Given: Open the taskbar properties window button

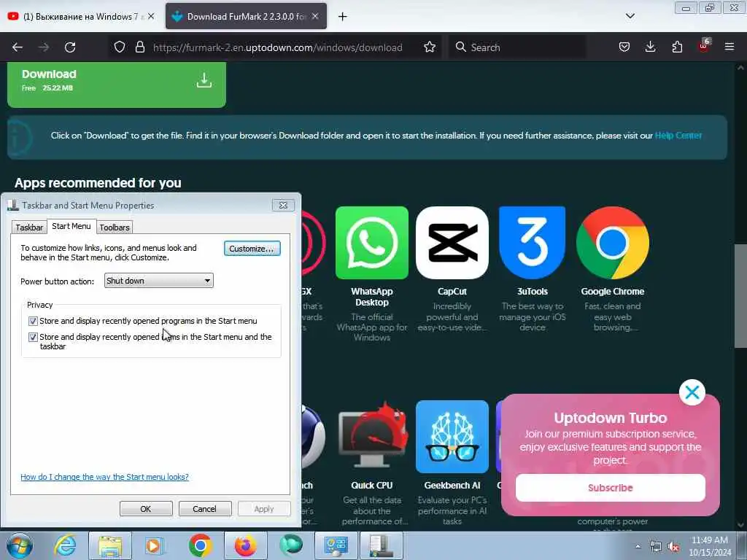Looking at the screenshot, I should coord(381,545).
